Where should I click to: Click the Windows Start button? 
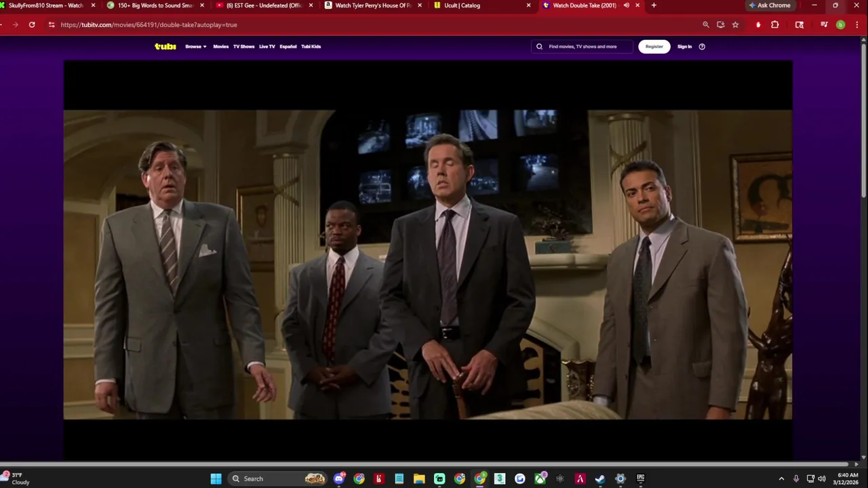(216, 479)
